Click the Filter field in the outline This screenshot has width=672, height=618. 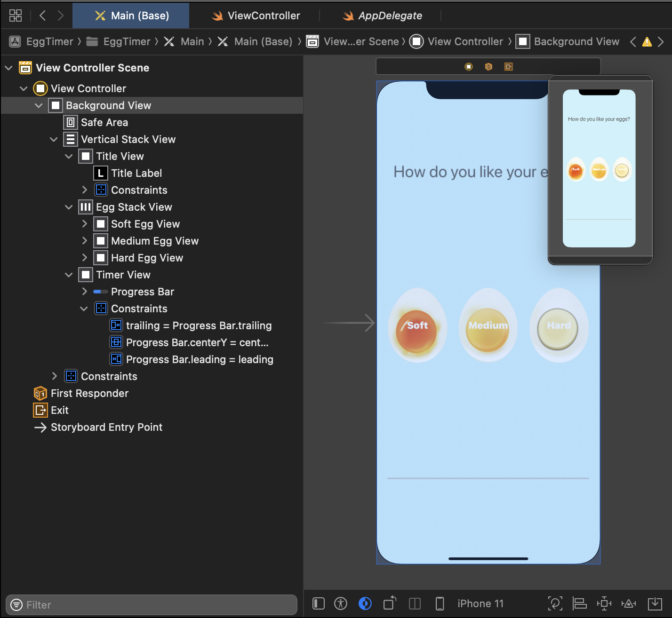pyautogui.click(x=152, y=605)
